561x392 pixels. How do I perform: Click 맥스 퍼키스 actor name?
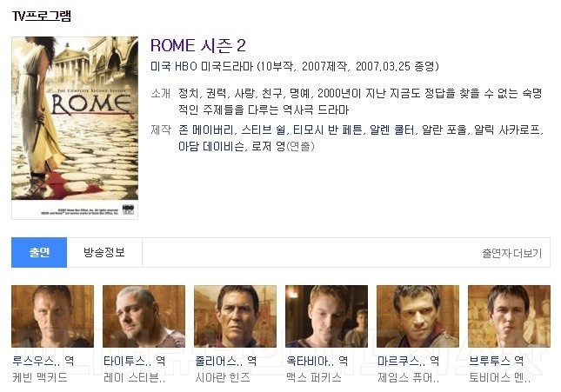314,377
